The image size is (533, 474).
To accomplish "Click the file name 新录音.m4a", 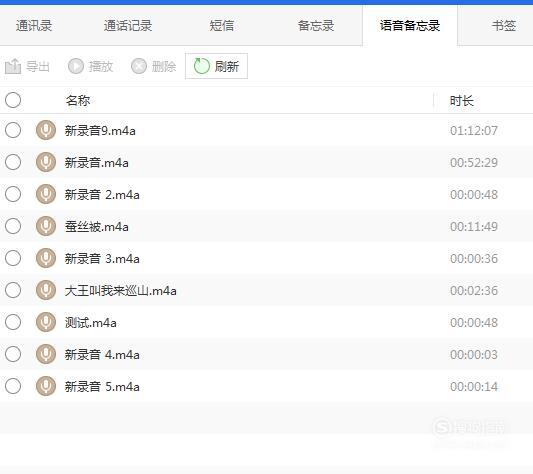I will pyautogui.click(x=97, y=163).
